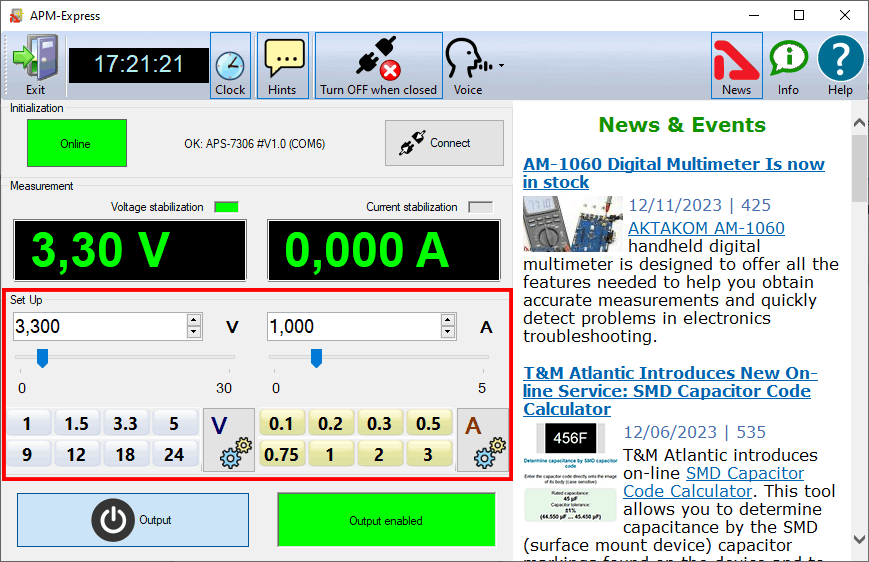Click the AM-1060 multimeter thumbnail image

pos(572,224)
